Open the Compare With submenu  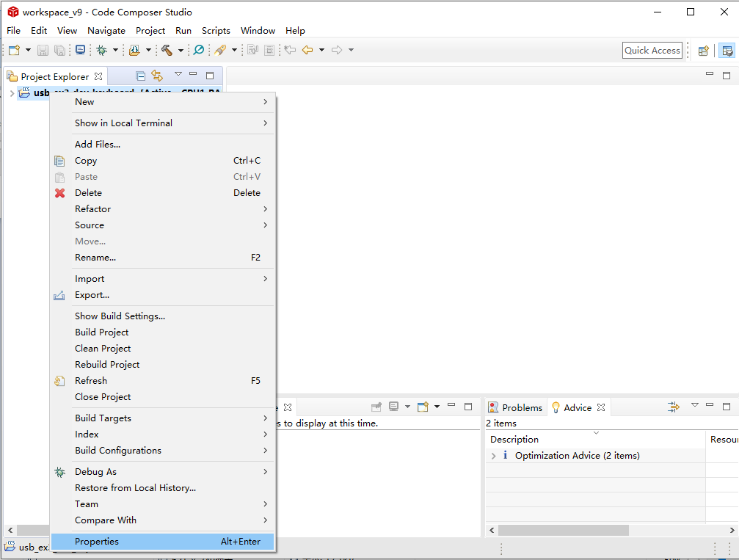pos(163,520)
